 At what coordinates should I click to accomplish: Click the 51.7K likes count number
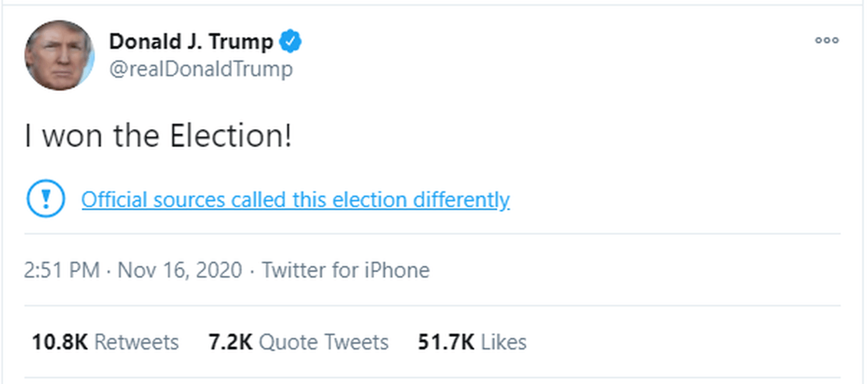tap(445, 343)
